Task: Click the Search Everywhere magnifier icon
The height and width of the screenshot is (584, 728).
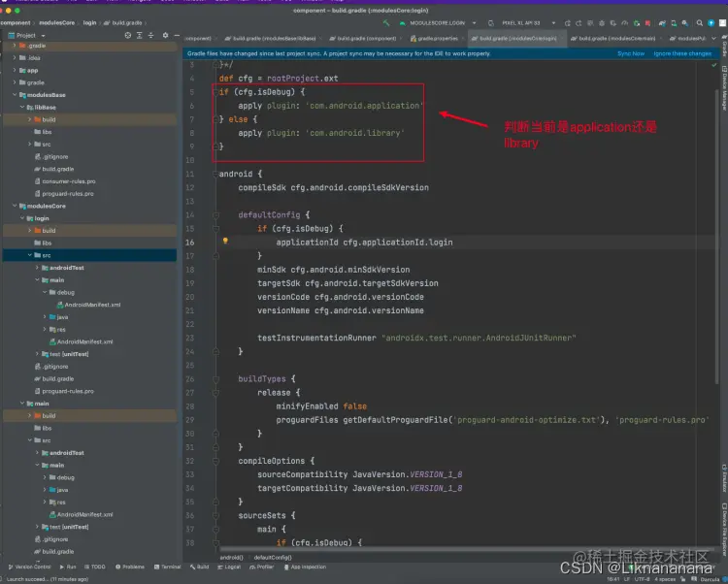Action: (x=699, y=22)
